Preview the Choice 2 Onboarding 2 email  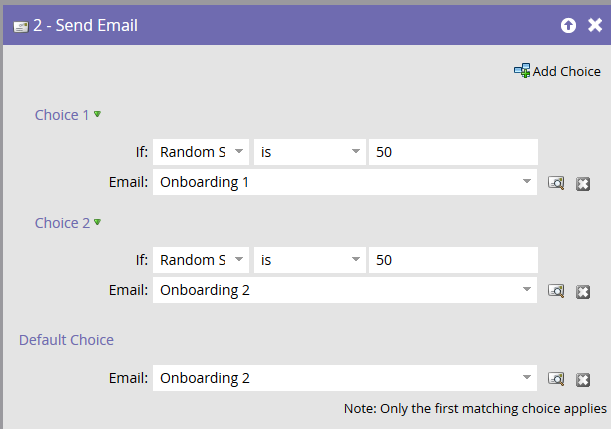556,291
